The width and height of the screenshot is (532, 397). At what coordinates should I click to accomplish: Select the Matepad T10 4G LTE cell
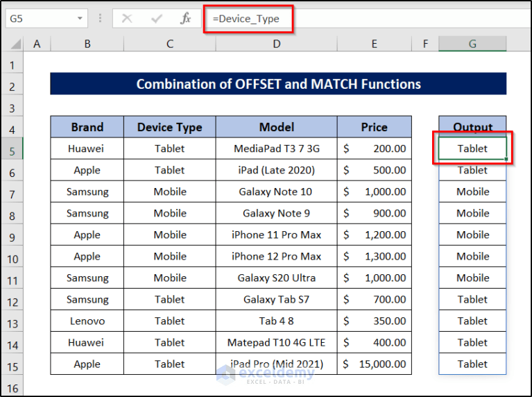[277, 342]
